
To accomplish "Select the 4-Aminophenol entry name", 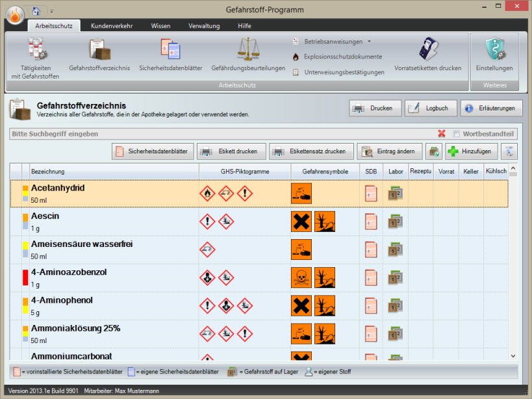I will 62,300.
